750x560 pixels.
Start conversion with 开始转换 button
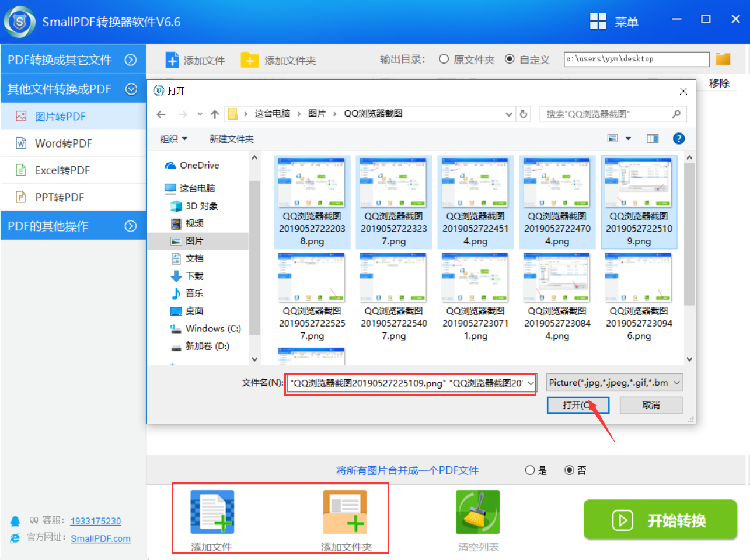click(x=660, y=520)
